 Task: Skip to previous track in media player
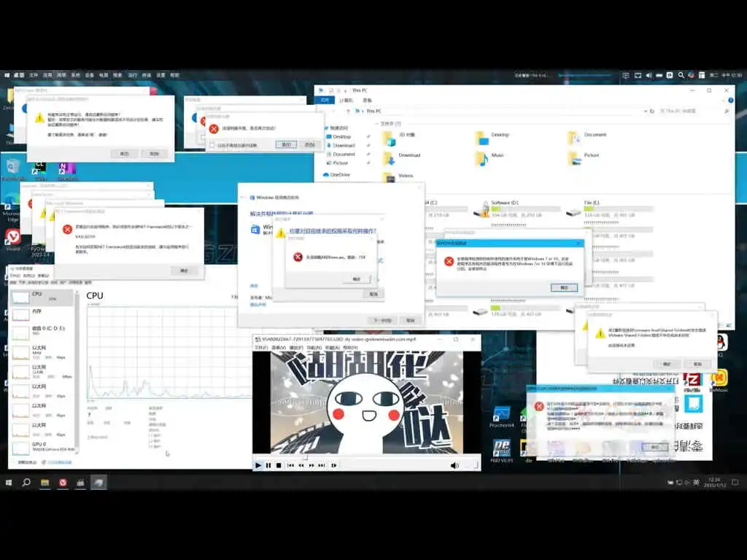tap(290, 464)
